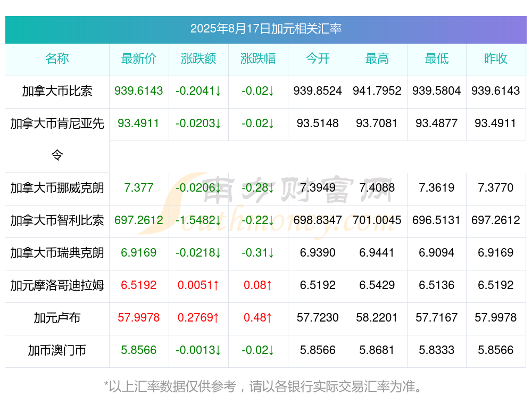Click the row name 加元摩洛哥迪拉姆

tap(57, 285)
